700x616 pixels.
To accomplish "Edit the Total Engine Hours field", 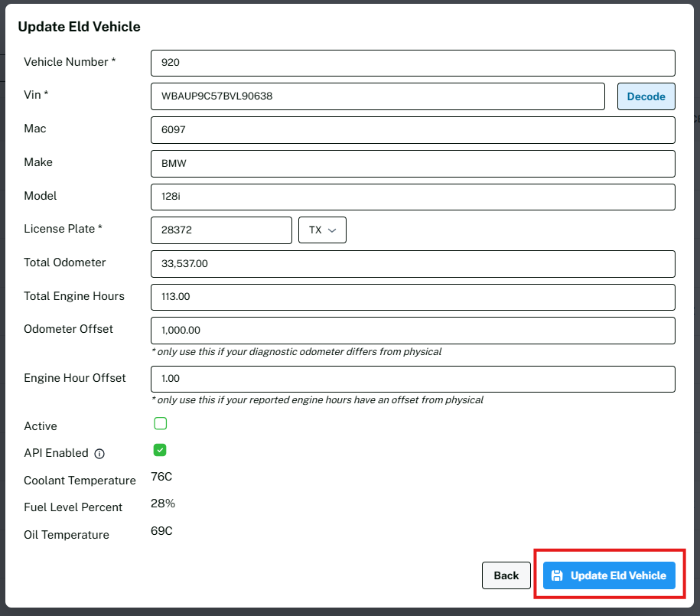I will (x=413, y=297).
